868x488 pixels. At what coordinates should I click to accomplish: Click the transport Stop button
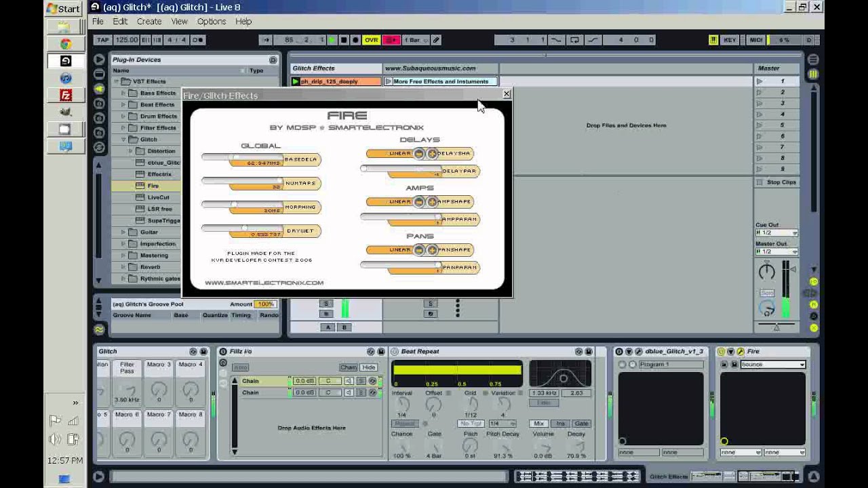[x=344, y=40]
